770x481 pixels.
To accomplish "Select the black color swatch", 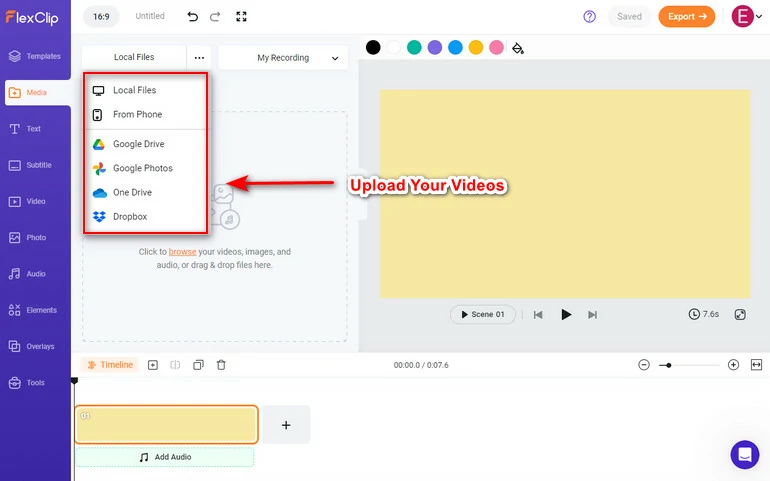I will coord(373,47).
